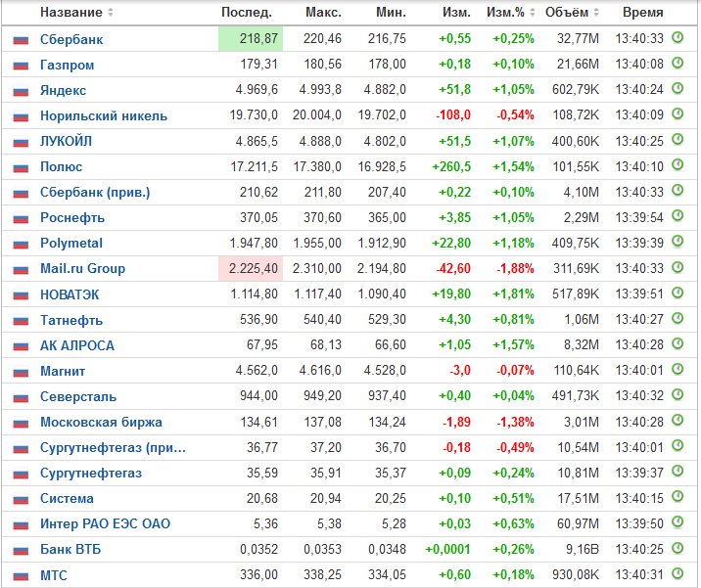Open the Норильский никель stock link

coord(104,115)
